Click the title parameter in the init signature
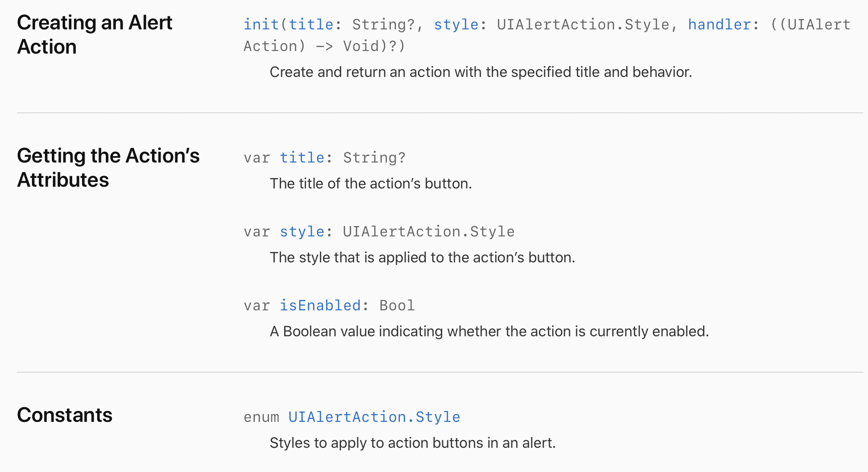868x472 pixels. [311, 25]
